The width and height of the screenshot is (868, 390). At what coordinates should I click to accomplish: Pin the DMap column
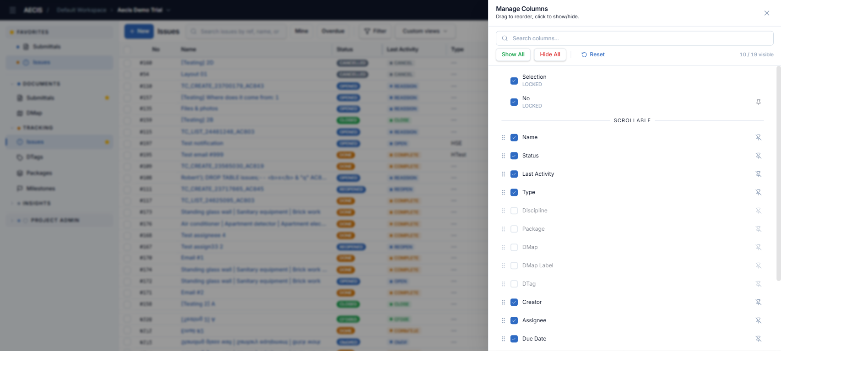click(758, 247)
